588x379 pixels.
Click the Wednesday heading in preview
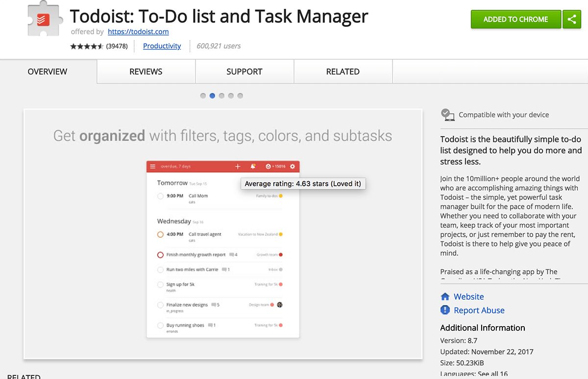174,222
